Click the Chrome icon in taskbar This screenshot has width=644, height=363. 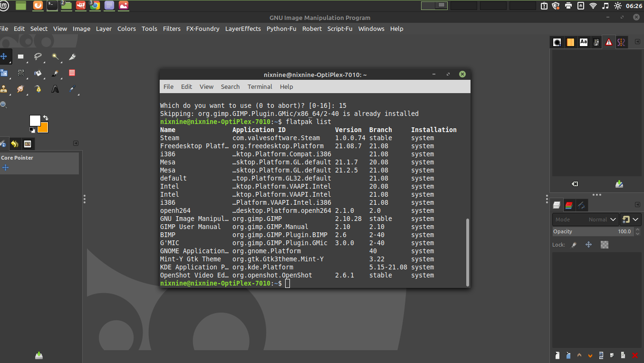coord(95,6)
